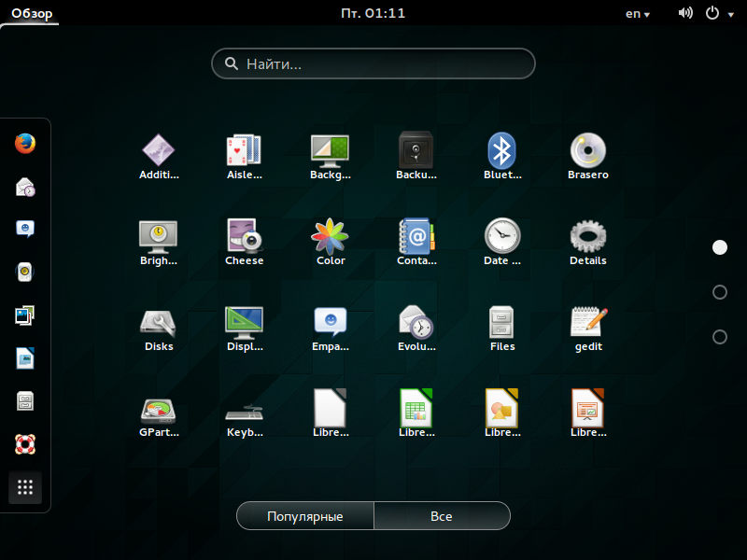This screenshot has width=747, height=560.
Task: Open the document writer icon in dock
Action: click(25, 358)
